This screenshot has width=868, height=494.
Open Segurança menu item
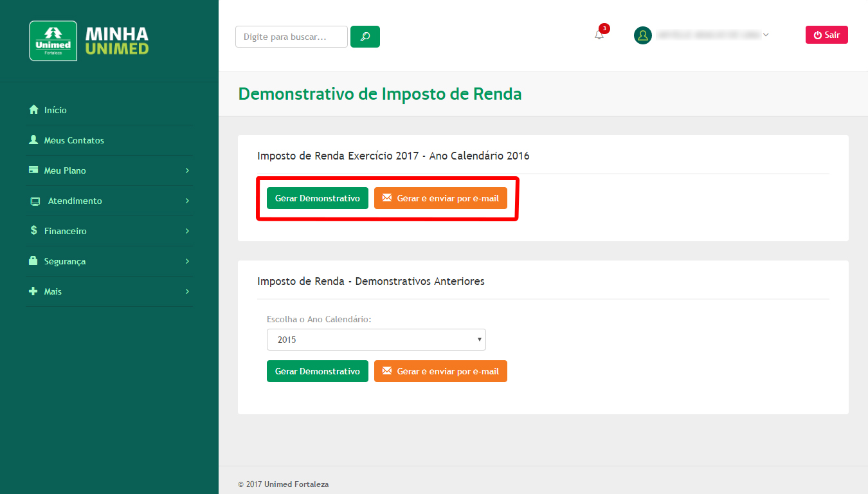coord(109,261)
